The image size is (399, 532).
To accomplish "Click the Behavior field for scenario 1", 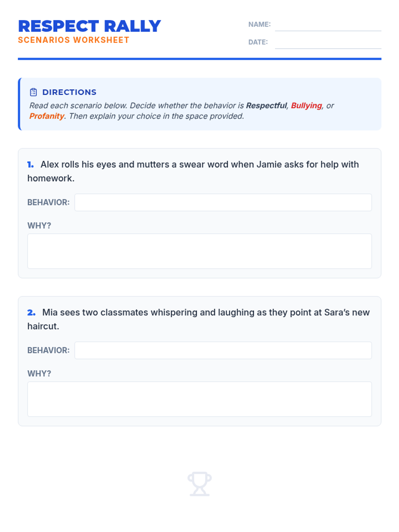I will point(223,202).
